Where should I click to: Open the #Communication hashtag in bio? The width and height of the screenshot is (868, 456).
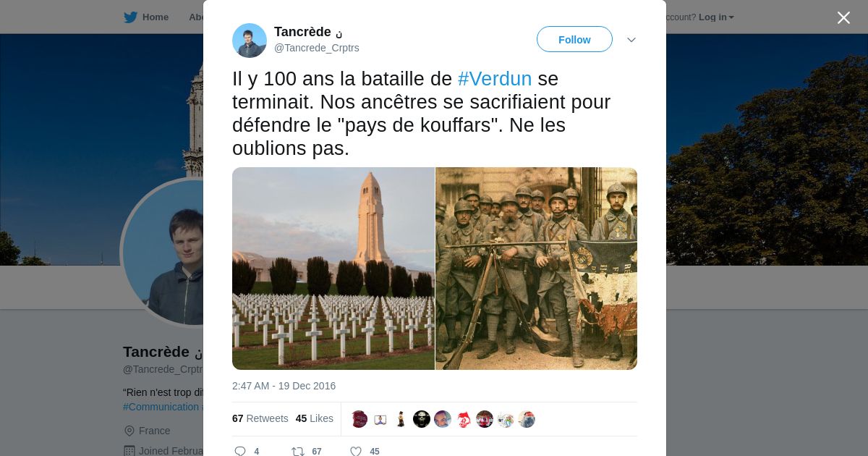click(x=162, y=407)
